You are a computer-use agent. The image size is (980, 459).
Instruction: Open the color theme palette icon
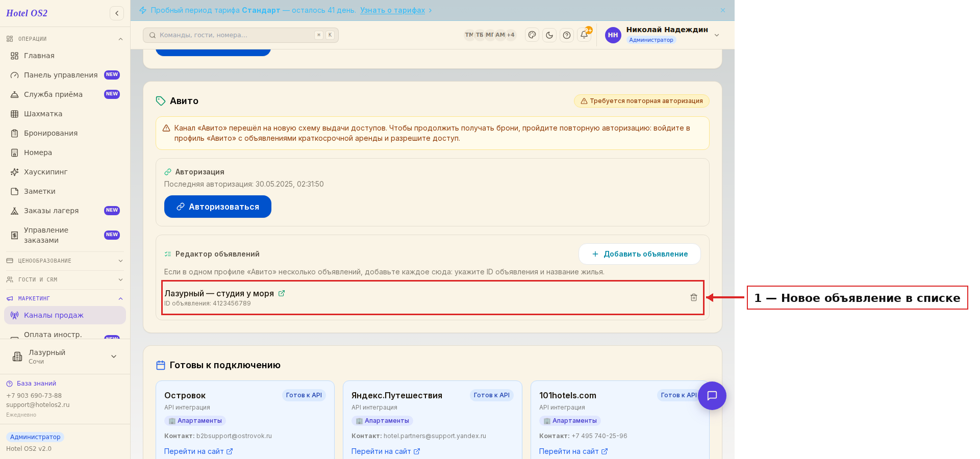(x=532, y=35)
